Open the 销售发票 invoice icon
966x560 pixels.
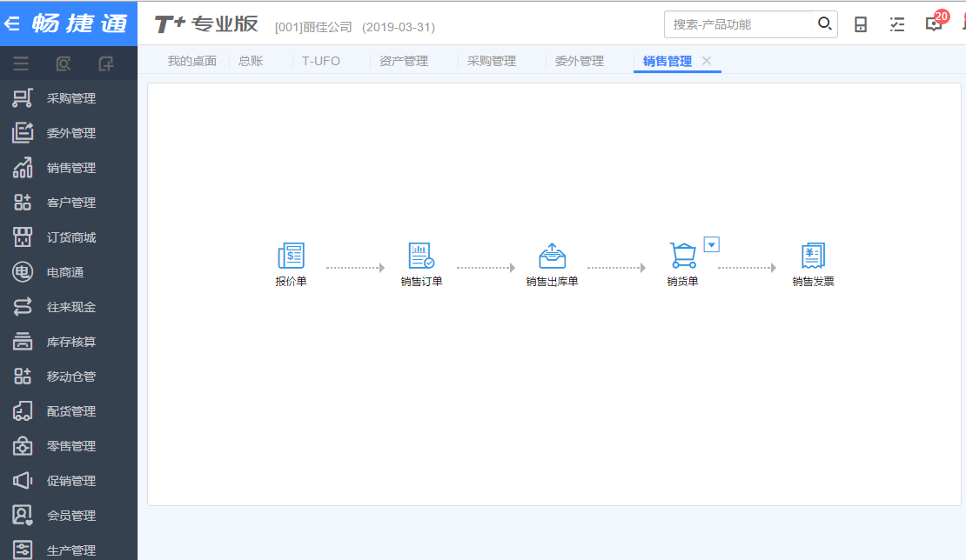(813, 256)
